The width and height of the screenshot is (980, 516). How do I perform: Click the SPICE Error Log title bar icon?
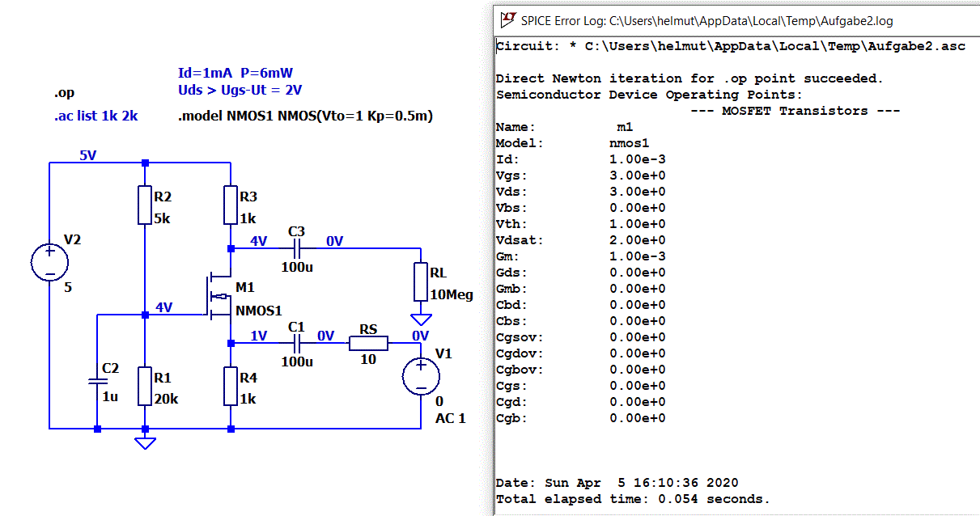pyautogui.click(x=508, y=20)
